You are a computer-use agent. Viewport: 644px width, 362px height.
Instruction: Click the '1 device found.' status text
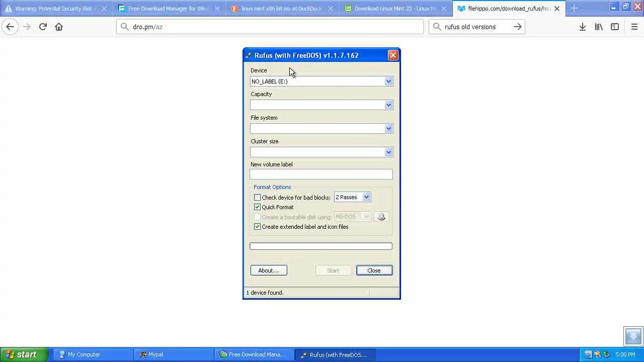265,293
